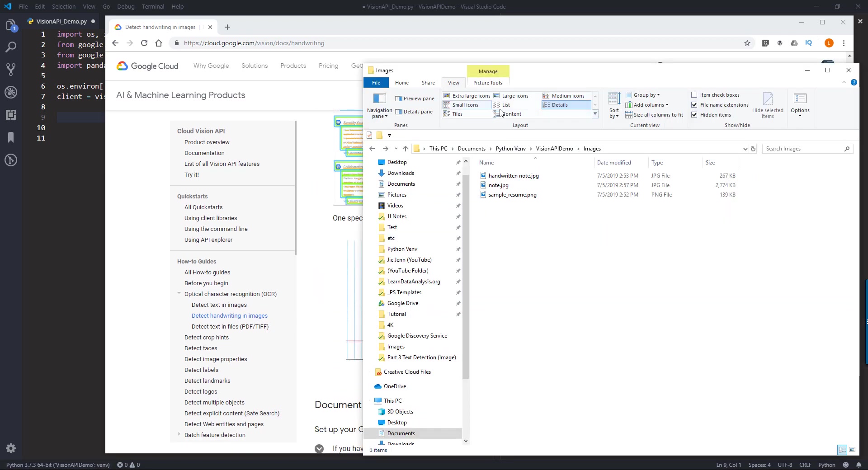Click the Manage gear icon in VS Code
This screenshot has height=470, width=868.
11,448
